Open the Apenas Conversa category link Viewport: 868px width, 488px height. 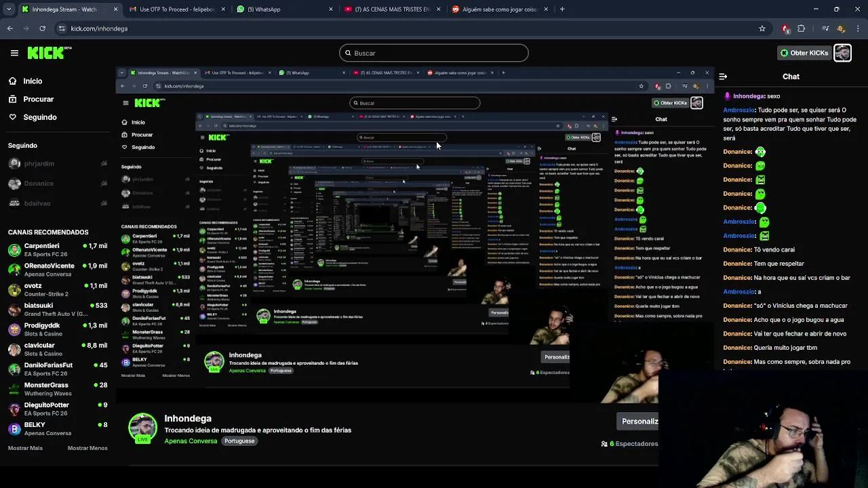(191, 441)
